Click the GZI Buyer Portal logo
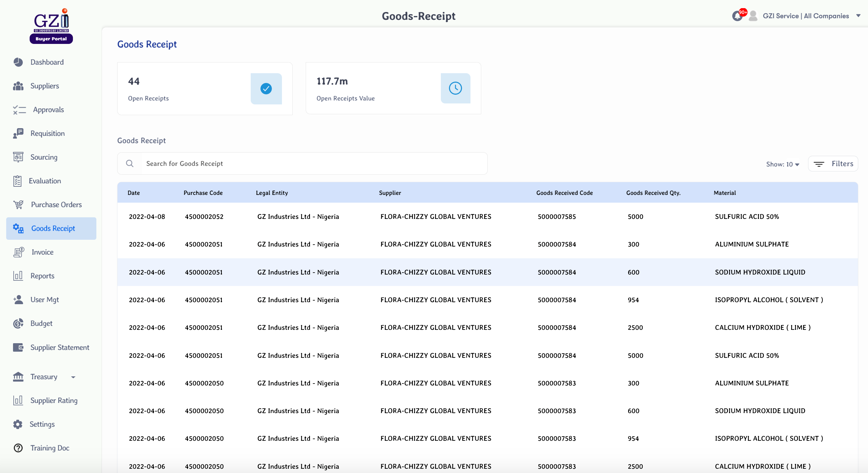The image size is (868, 473). coord(51,26)
